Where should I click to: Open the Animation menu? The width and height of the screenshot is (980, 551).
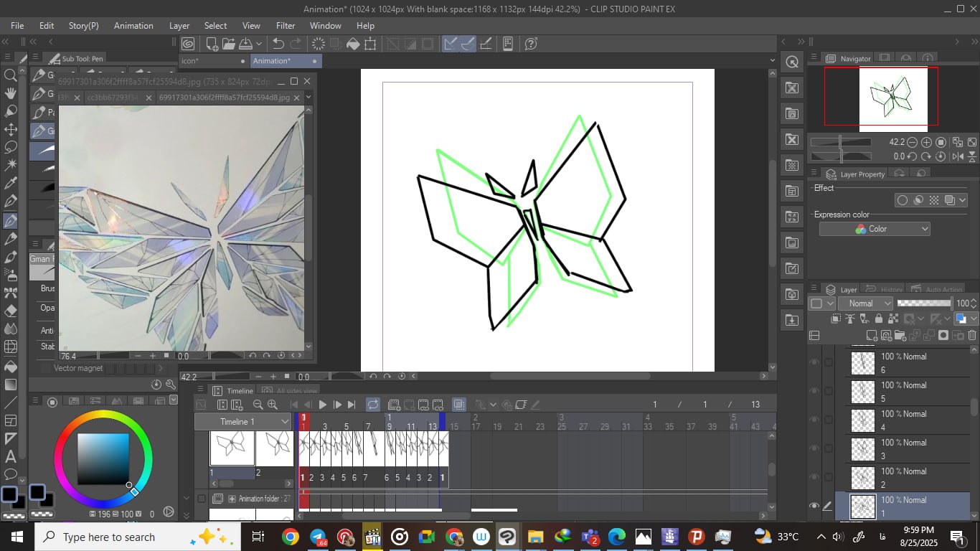(x=133, y=25)
